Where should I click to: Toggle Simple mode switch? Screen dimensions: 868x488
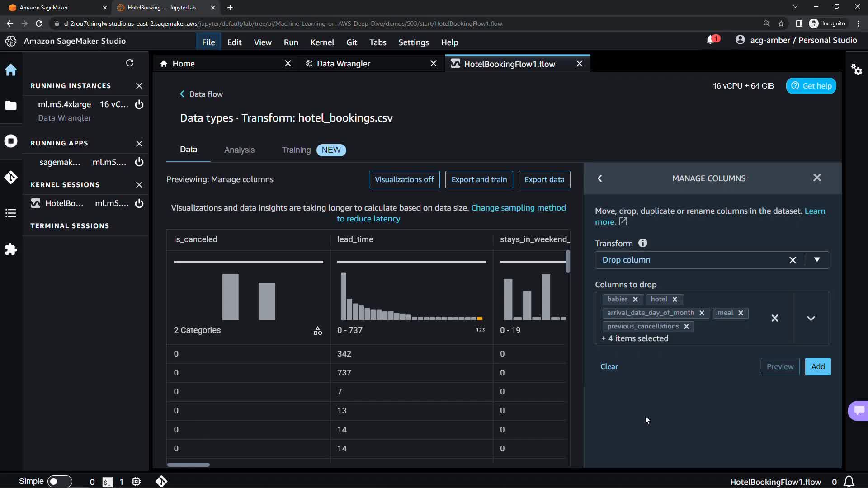pos(59,482)
